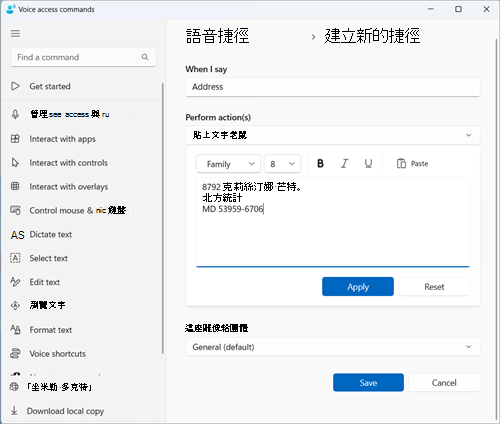Click the Reset button

(x=434, y=287)
